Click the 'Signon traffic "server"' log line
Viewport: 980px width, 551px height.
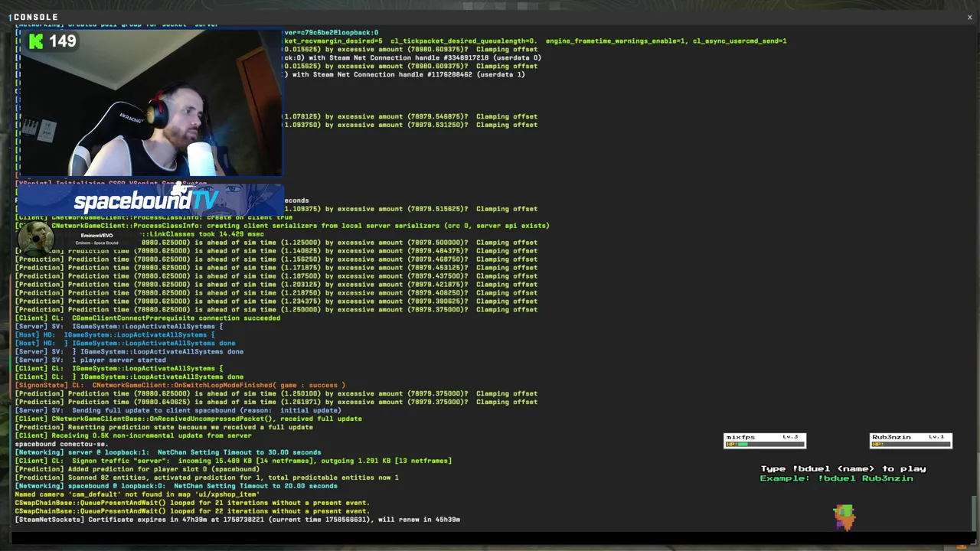click(x=234, y=461)
